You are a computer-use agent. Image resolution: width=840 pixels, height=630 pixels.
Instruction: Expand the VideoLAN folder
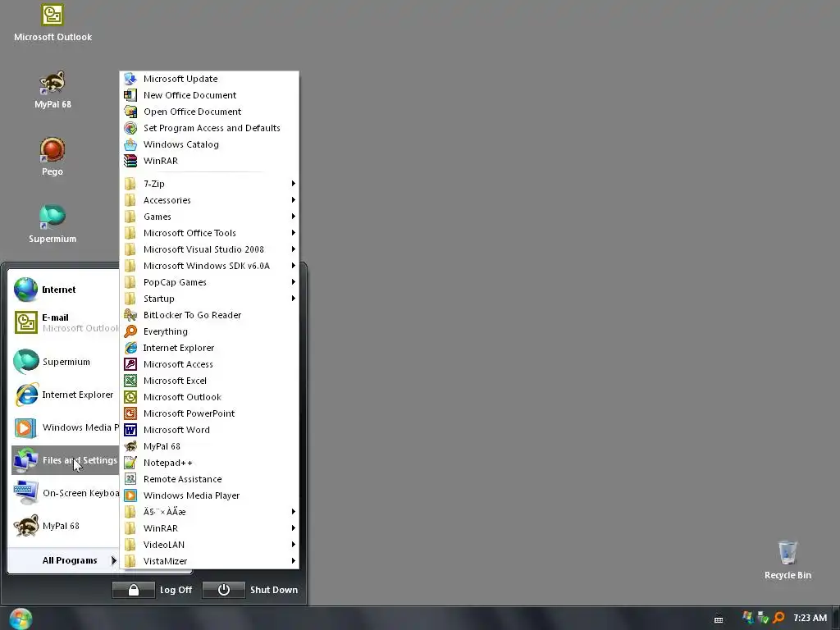(x=209, y=545)
